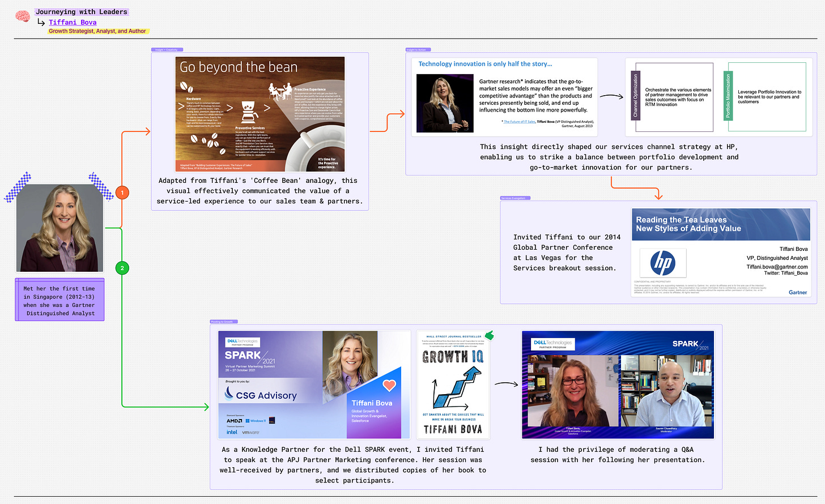Image resolution: width=825 pixels, height=504 pixels.
Task: Click the VMware sponsor logo
Action: click(250, 433)
